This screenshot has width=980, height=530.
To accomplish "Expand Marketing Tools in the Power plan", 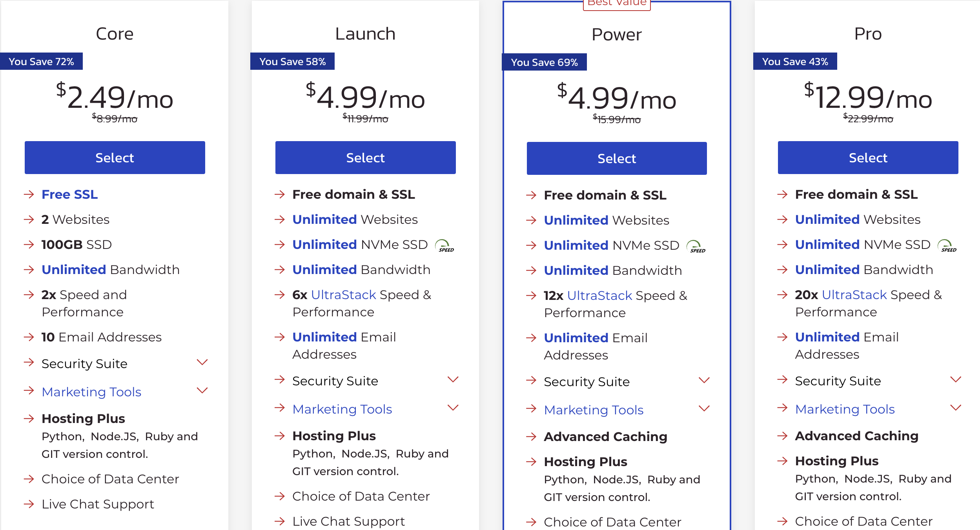I will 704,408.
